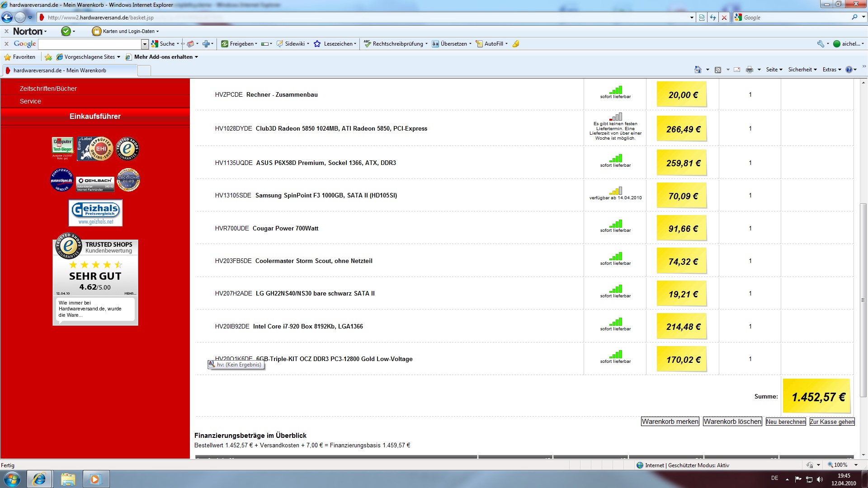
Task: Click the Lesezeichen star icon
Action: click(317, 44)
